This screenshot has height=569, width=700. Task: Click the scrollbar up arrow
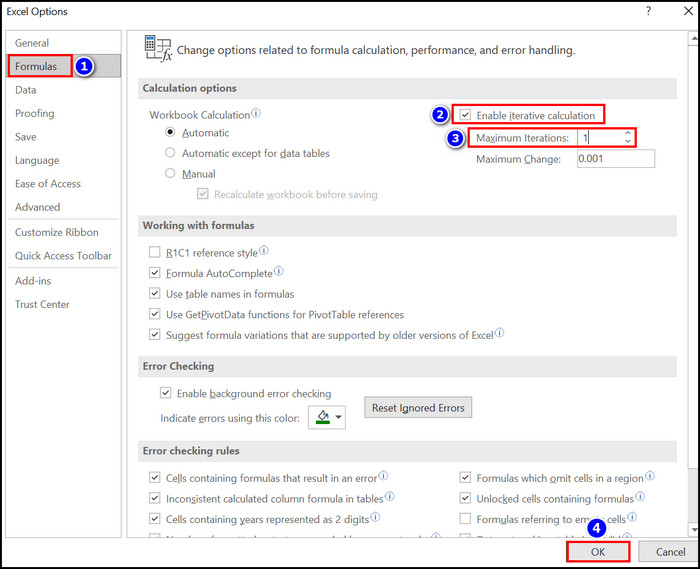click(693, 38)
